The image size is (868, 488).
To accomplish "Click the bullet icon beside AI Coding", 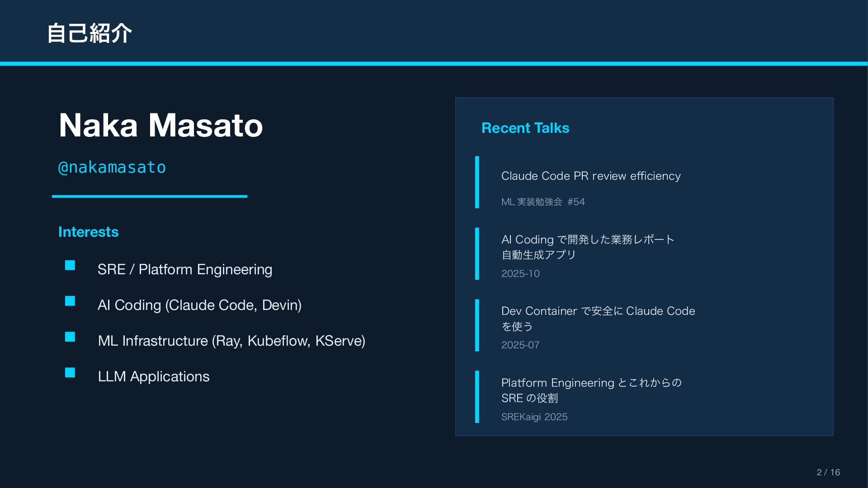I will tap(70, 301).
